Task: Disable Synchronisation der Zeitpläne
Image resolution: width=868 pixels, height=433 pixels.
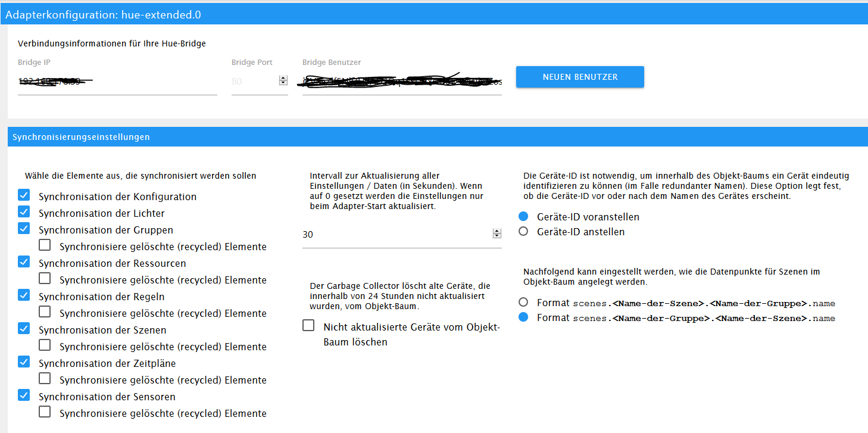Action: 24,362
